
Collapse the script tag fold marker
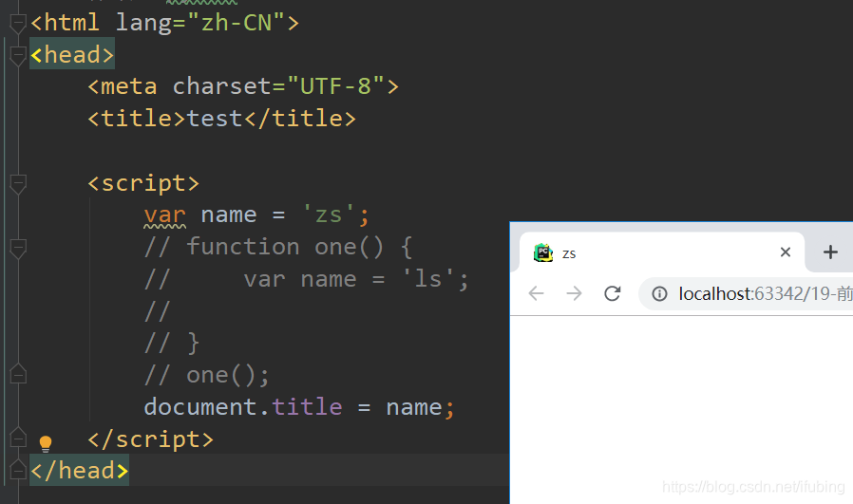coord(17,184)
